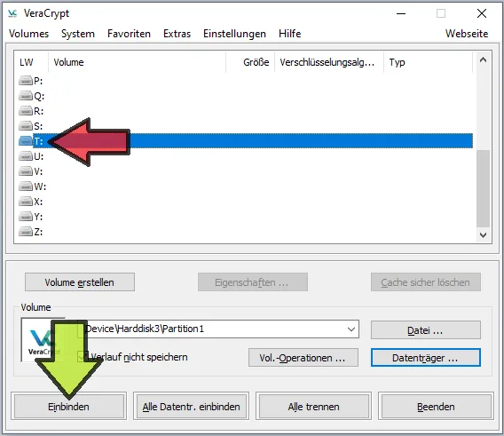Open the Hilfe menu

click(x=289, y=34)
